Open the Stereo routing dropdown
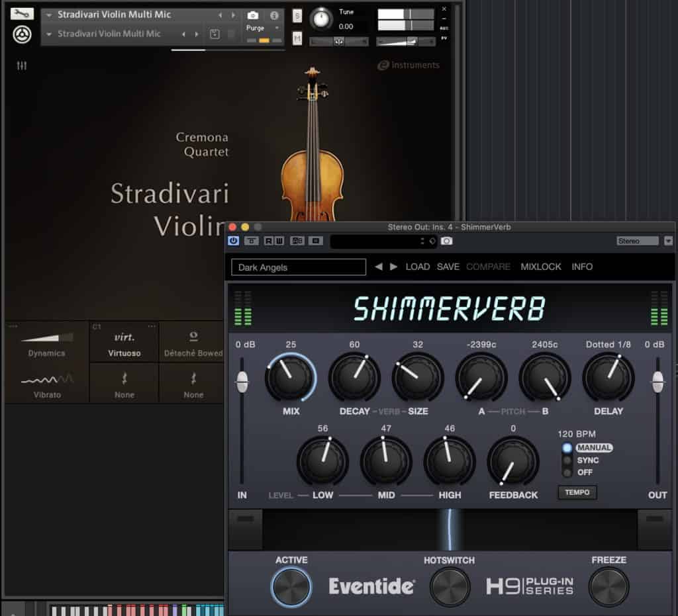Viewport: 678px width, 616px height. [638, 241]
